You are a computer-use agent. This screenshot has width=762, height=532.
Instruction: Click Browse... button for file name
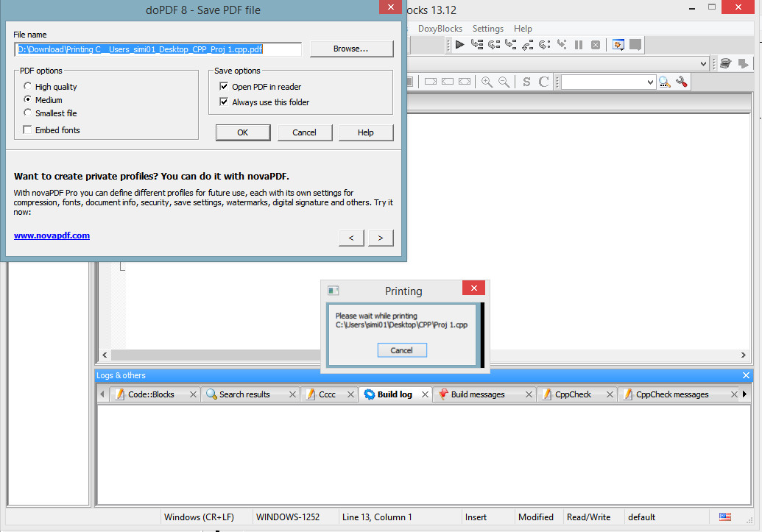coord(351,49)
